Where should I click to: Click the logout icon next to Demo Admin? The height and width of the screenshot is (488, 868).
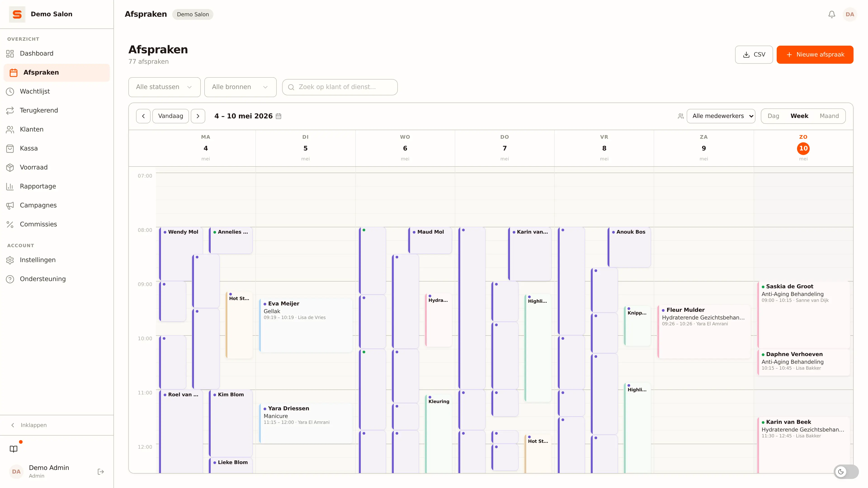[x=101, y=472]
